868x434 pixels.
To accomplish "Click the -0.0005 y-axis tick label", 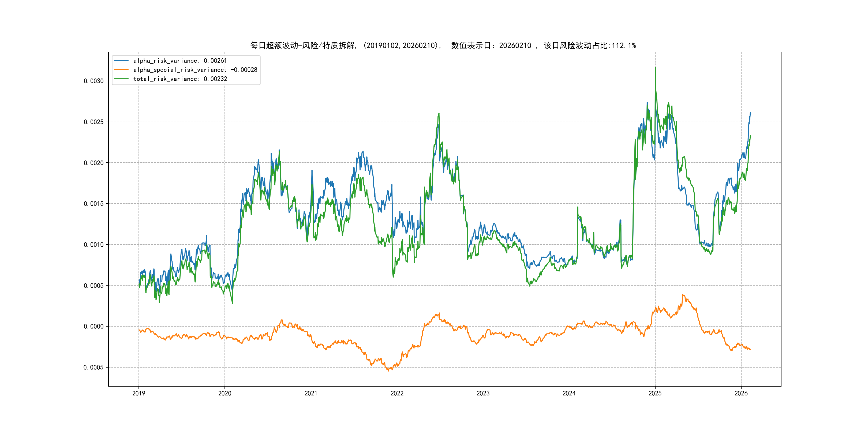I will pyautogui.click(x=92, y=367).
